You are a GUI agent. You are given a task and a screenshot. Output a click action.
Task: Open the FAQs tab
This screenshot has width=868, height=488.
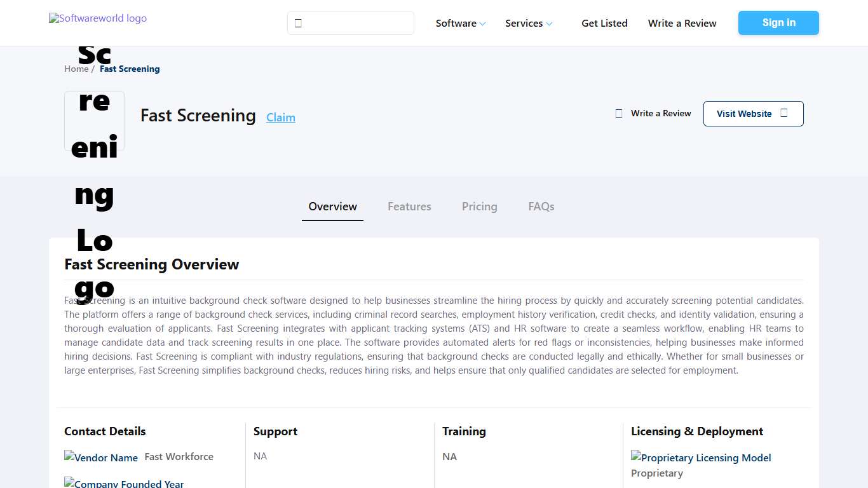pos(541,207)
